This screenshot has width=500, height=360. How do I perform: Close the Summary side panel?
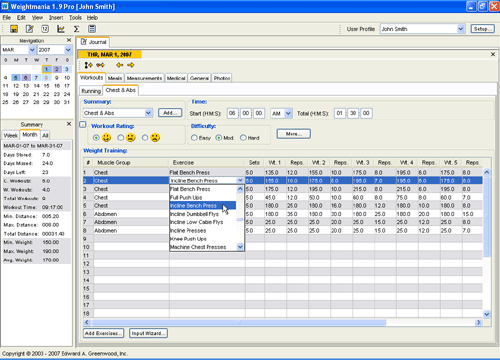tap(69, 124)
